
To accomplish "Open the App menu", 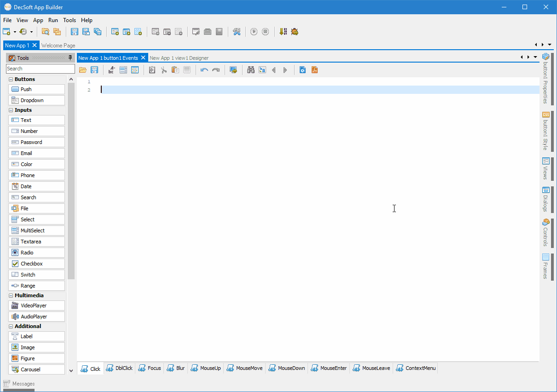I will (38, 20).
